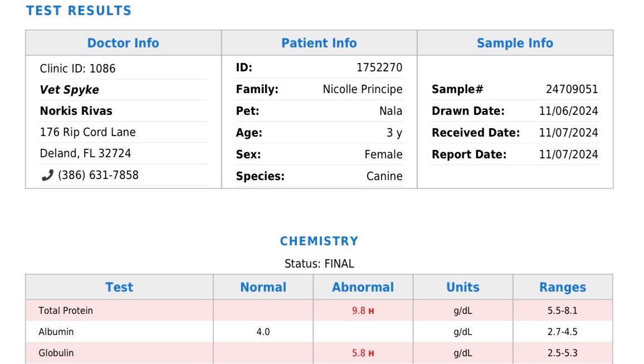Screen dimensions: 644x364
Task: Click the Normal column header
Action: [x=263, y=287]
